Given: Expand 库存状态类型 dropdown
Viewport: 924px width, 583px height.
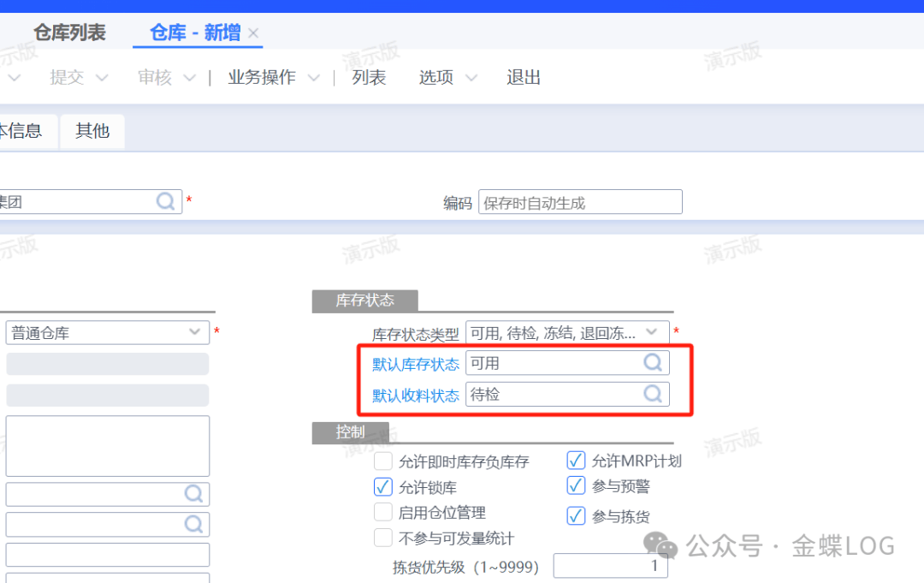Looking at the screenshot, I should [x=653, y=332].
